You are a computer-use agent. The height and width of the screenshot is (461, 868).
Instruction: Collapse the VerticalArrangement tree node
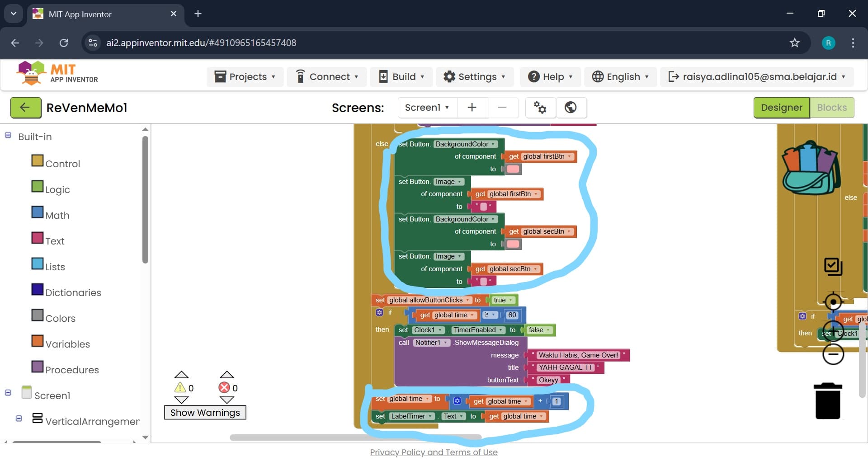coord(19,419)
